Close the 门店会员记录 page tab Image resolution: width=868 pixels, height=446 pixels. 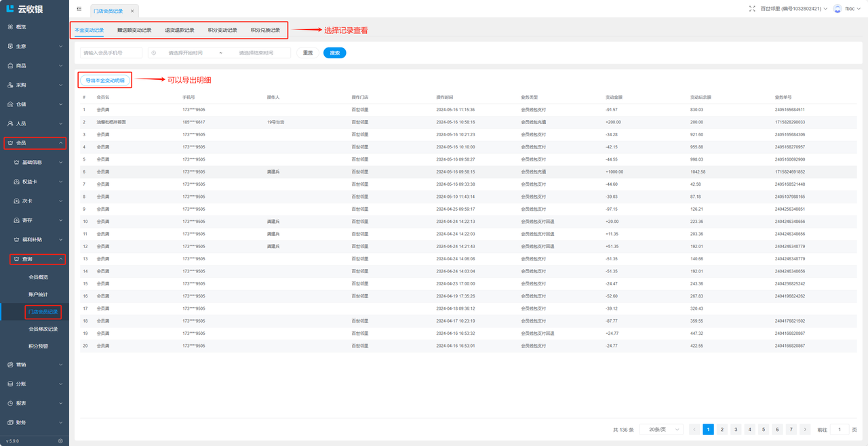pyautogui.click(x=132, y=11)
